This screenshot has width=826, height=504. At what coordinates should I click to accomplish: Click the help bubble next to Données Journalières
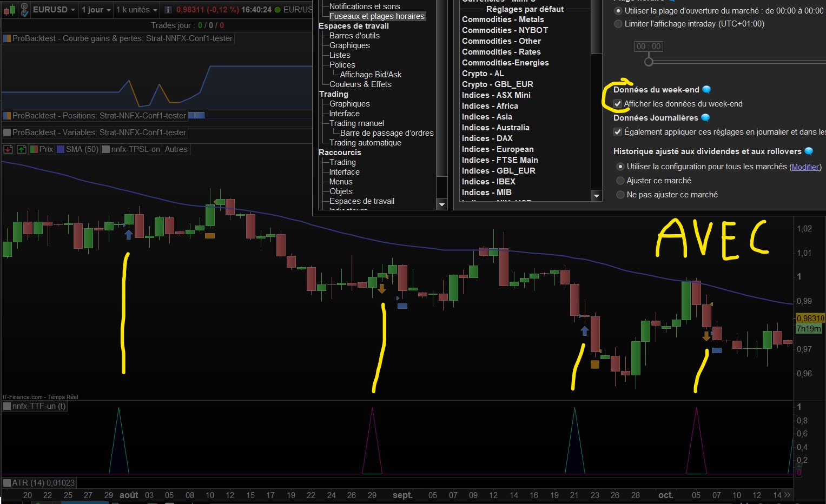[x=705, y=118]
